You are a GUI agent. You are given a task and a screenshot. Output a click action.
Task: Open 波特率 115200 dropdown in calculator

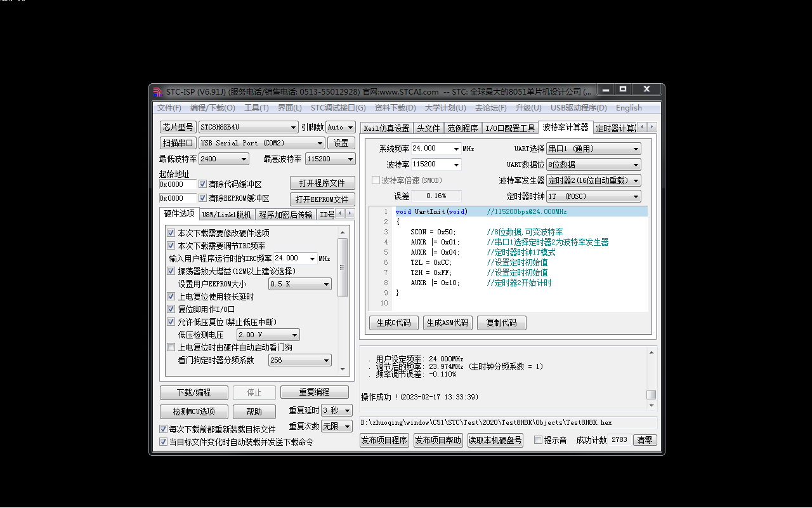[x=456, y=164]
